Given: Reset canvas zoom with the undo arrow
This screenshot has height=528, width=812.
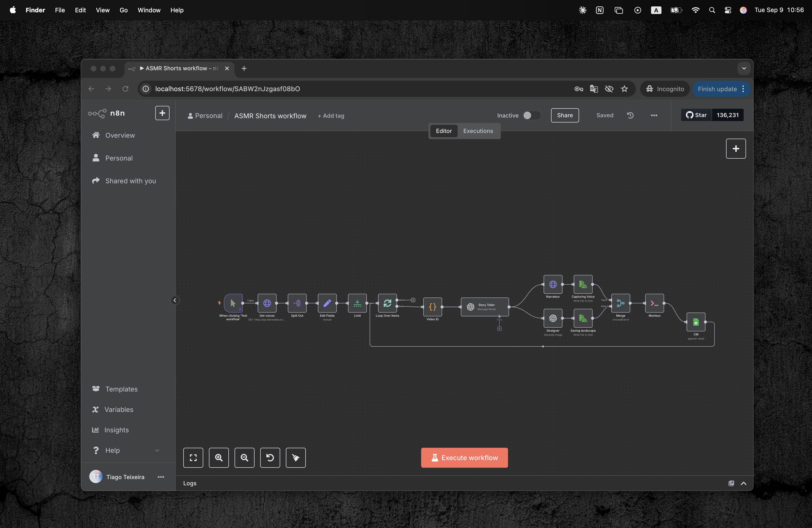Looking at the screenshot, I should 270,457.
